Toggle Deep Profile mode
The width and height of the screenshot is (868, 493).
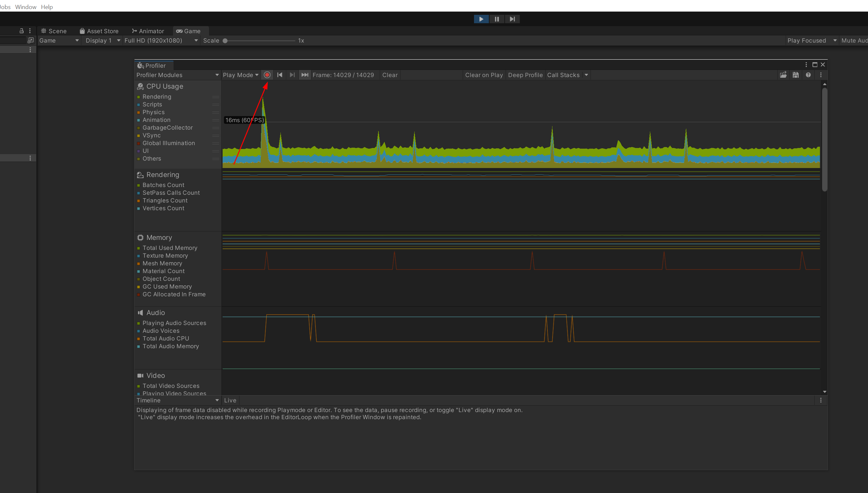click(x=525, y=75)
